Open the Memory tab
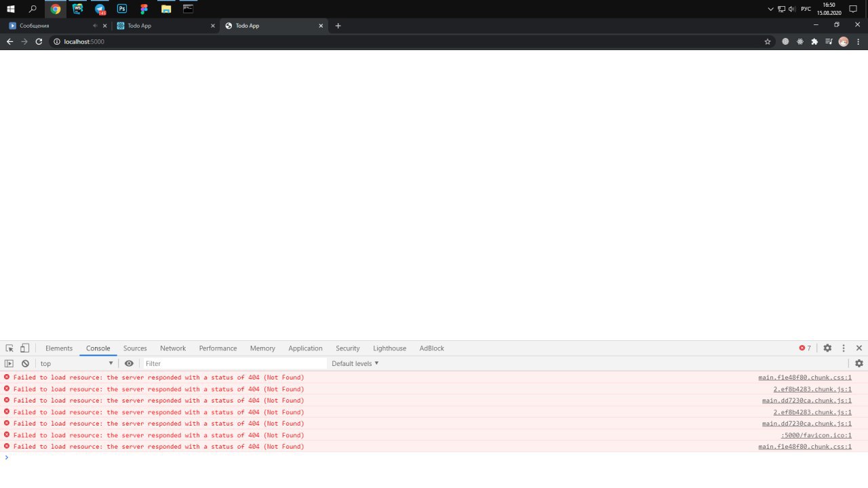 pos(262,348)
